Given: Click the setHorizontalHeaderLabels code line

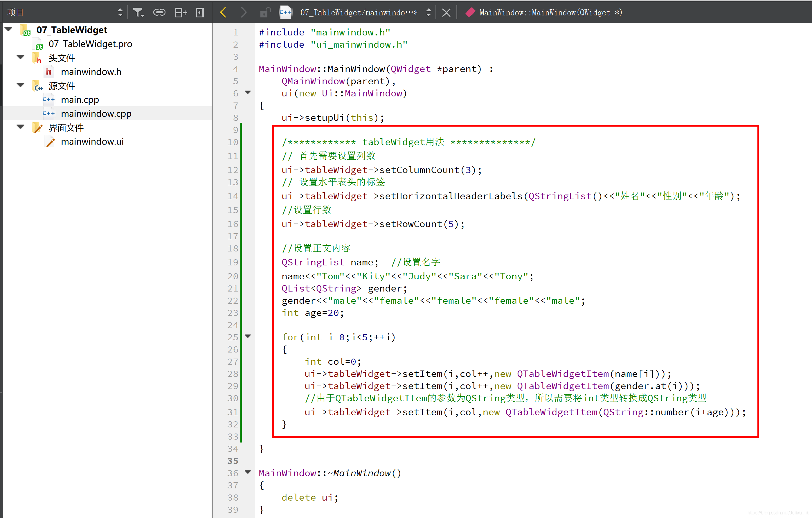Looking at the screenshot, I should click(x=511, y=196).
